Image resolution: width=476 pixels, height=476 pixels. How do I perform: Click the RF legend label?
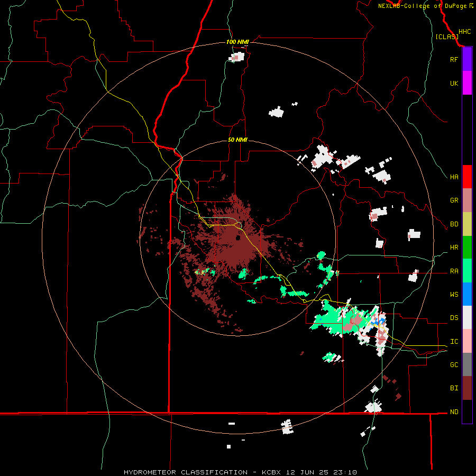tap(454, 59)
